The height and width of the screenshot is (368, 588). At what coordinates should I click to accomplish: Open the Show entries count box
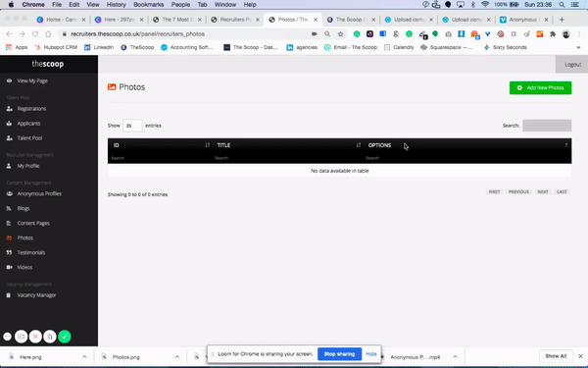point(132,126)
